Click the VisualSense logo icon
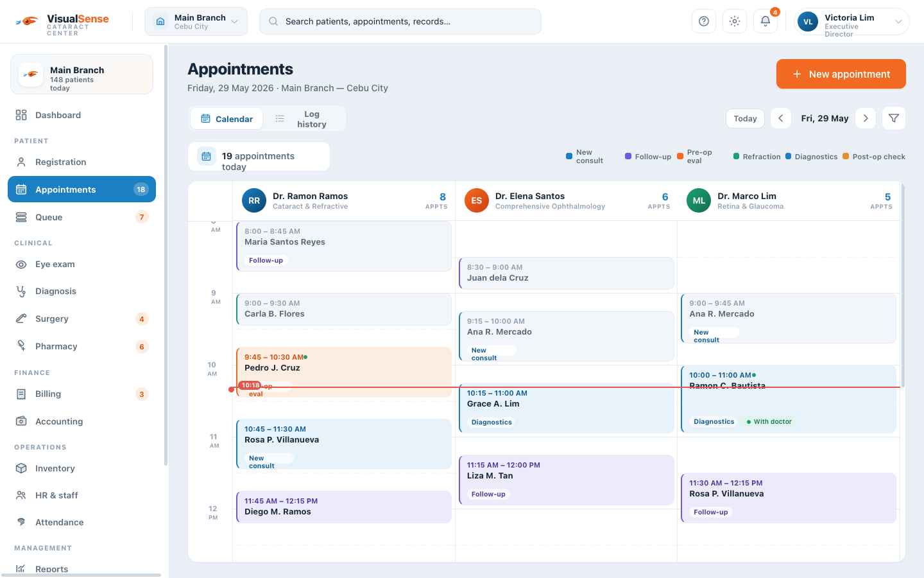The height and width of the screenshot is (578, 924). tap(28, 21)
